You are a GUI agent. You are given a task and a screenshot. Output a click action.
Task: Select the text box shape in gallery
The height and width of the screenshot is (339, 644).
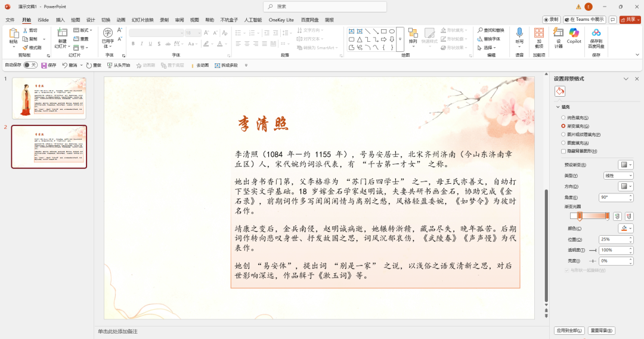352,31
